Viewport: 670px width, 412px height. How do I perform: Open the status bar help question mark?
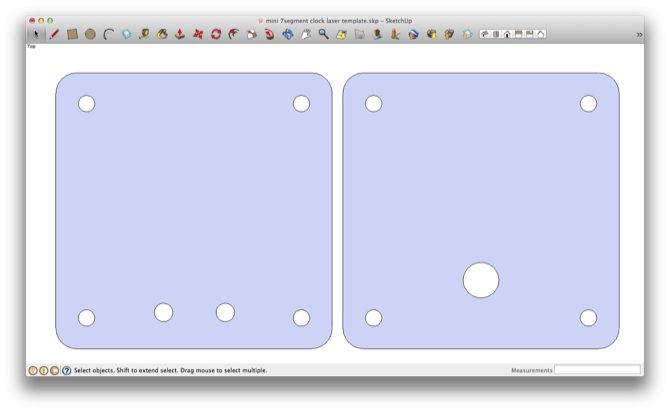tap(66, 371)
